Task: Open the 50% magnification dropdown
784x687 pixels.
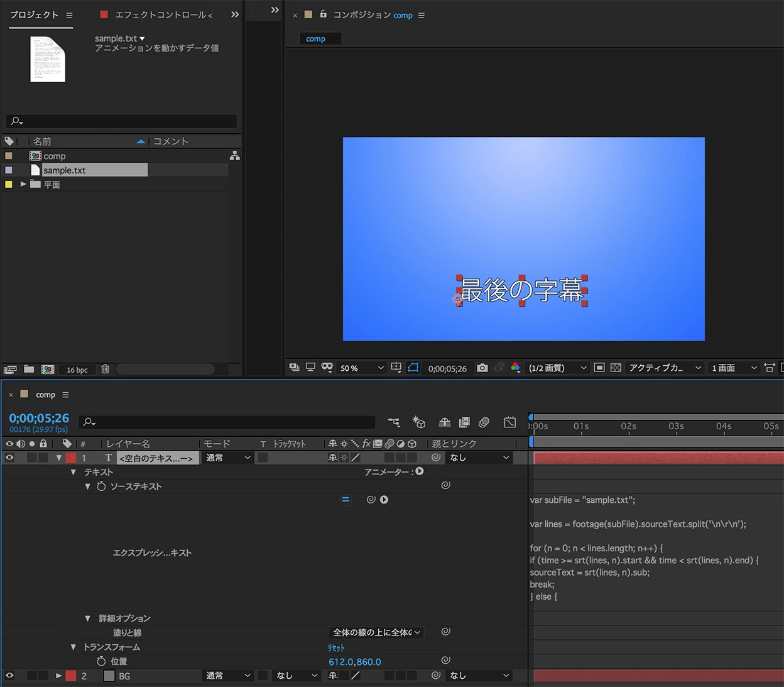Action: [361, 368]
